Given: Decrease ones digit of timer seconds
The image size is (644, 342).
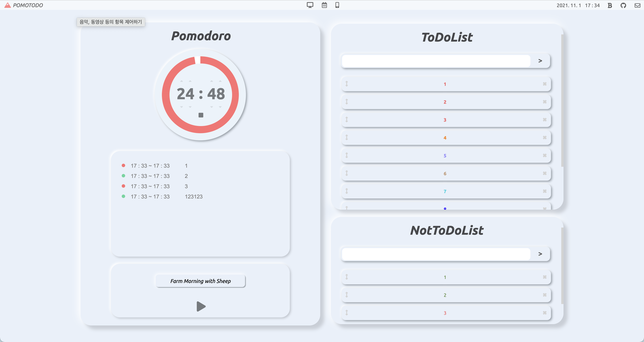Looking at the screenshot, I should click(x=220, y=107).
